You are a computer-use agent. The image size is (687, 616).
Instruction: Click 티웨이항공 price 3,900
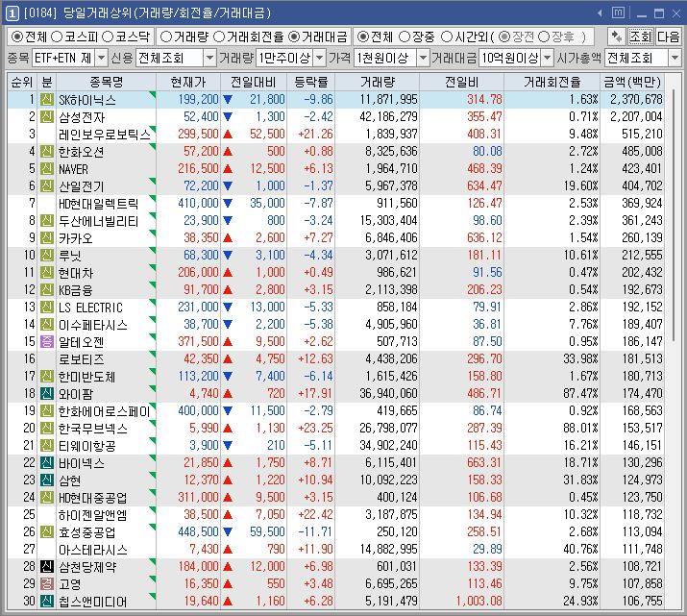[x=204, y=446]
